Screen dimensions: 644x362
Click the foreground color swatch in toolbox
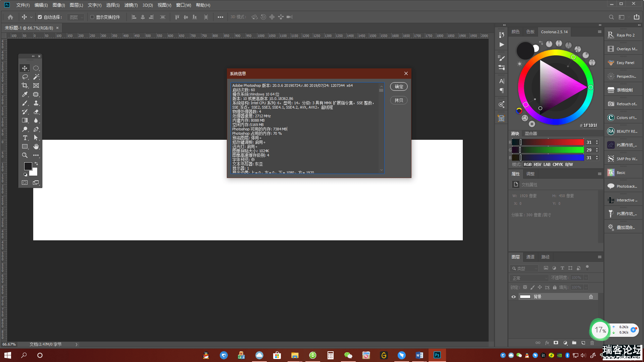(x=28, y=166)
